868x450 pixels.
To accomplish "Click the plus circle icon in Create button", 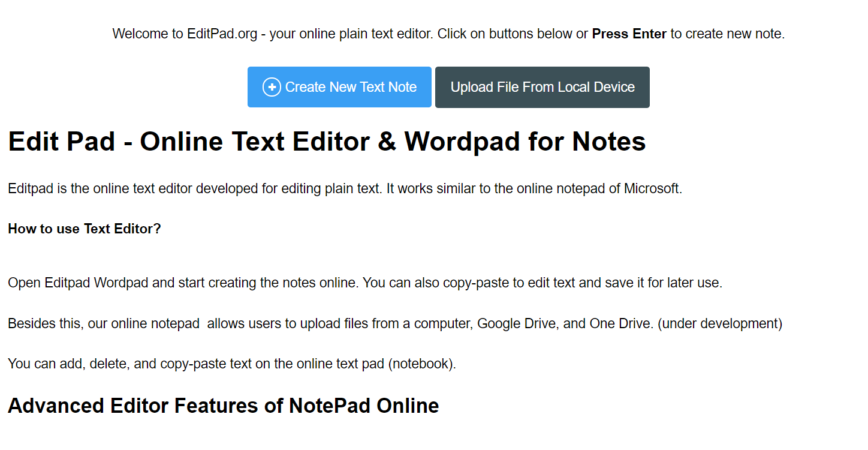I will click(272, 87).
